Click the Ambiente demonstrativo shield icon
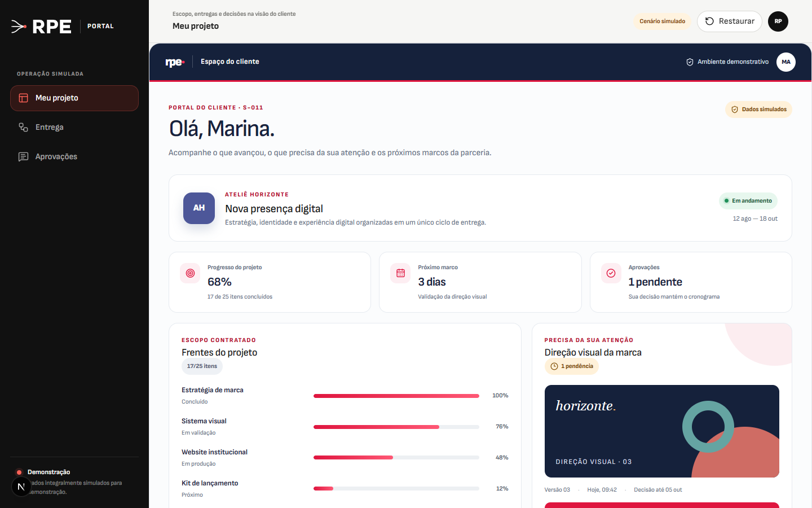Screen dimensions: 812x508 point(690,62)
